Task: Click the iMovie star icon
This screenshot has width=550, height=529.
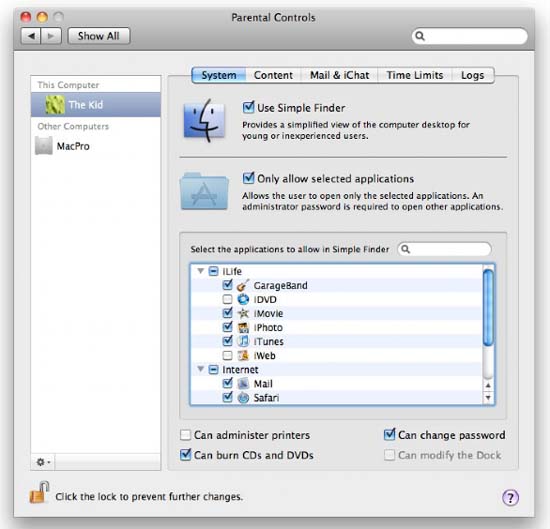Action: tap(243, 313)
